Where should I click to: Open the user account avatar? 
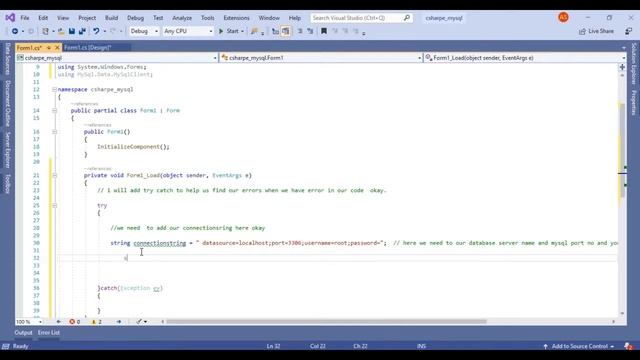point(563,18)
